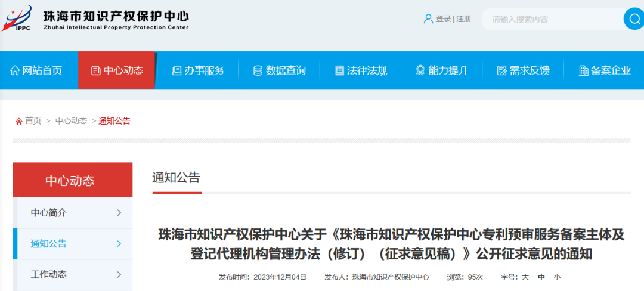The width and height of the screenshot is (644, 291).
Task: Click publisher text 发布人：珠海市知识产权保护中心
Action: point(377,277)
